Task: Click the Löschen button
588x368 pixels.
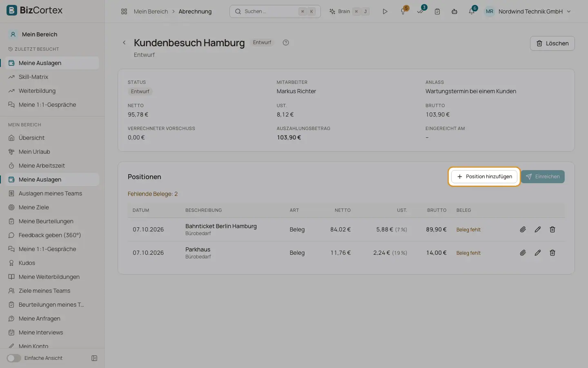Action: [552, 43]
